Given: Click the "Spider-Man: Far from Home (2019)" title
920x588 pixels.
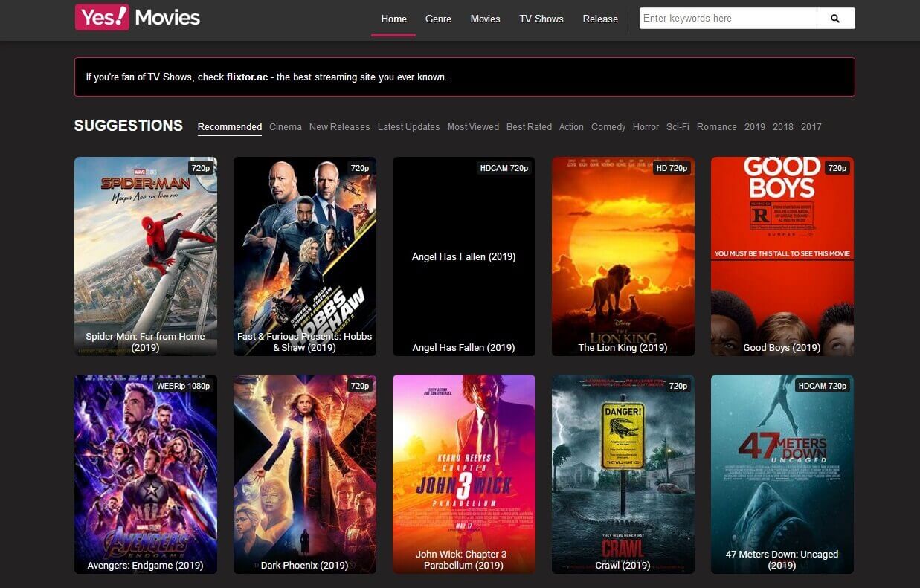Looking at the screenshot, I should (146, 342).
